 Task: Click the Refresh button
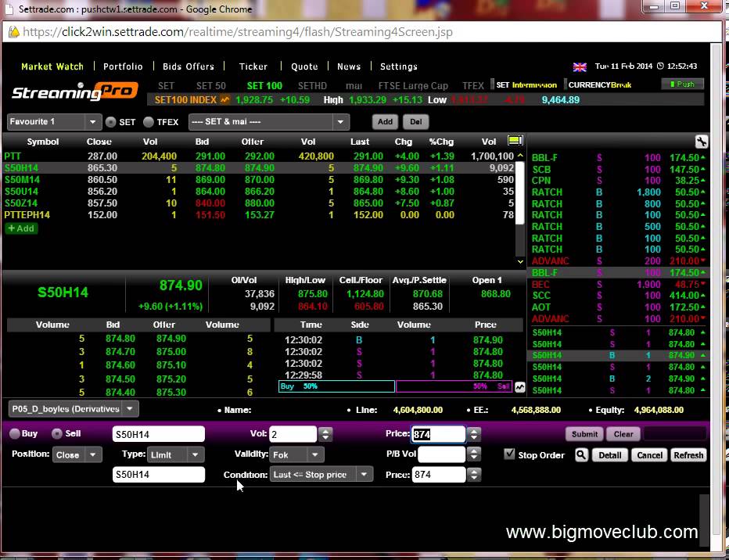(x=688, y=455)
